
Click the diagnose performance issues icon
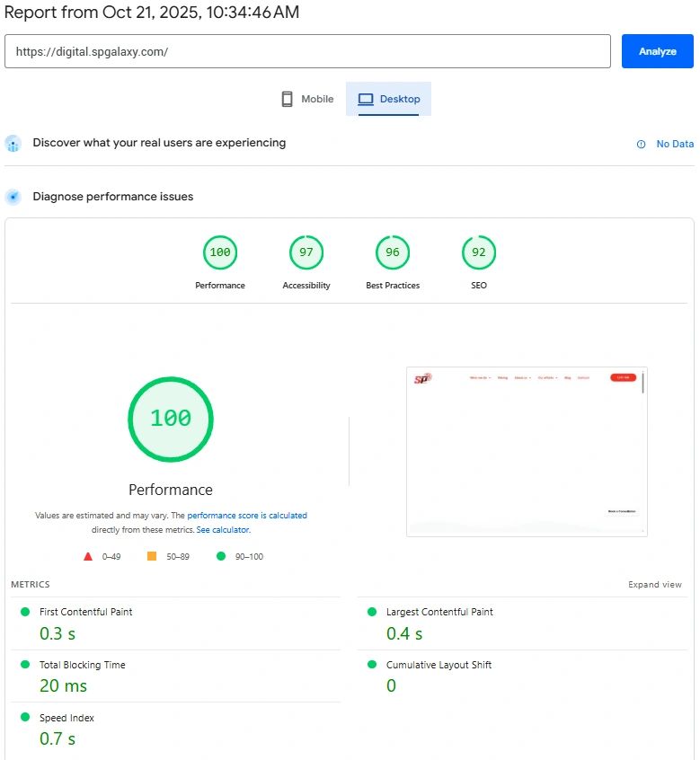coord(13,197)
